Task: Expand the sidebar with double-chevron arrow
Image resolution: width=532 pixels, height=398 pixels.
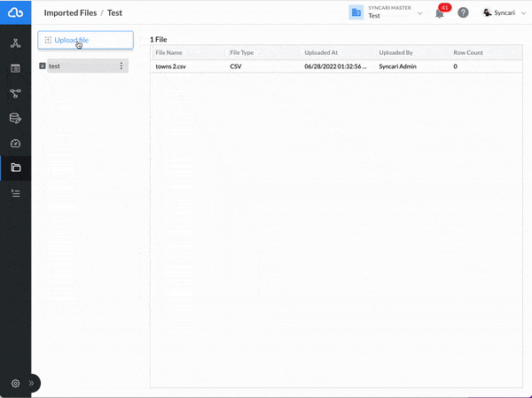Action: (x=31, y=383)
